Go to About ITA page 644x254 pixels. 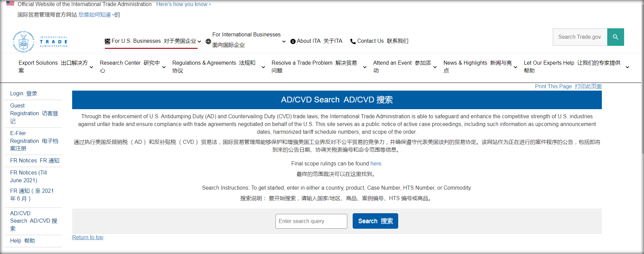click(319, 41)
